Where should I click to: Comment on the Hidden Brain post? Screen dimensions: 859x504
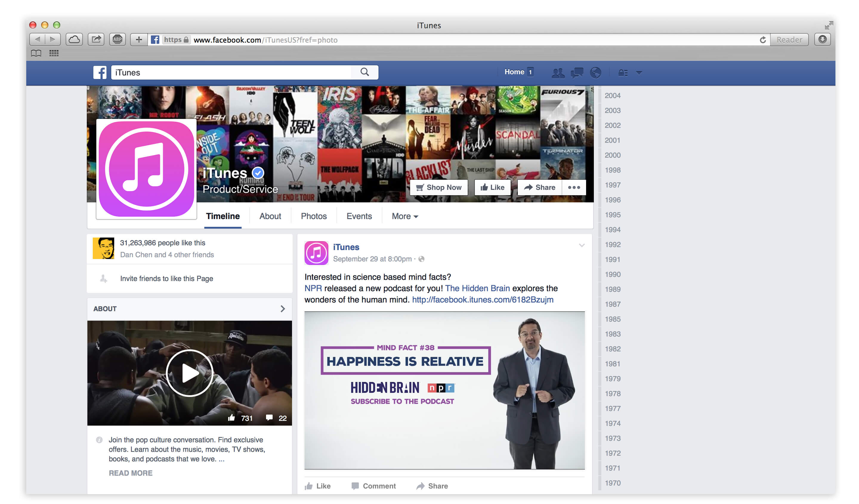[374, 486]
